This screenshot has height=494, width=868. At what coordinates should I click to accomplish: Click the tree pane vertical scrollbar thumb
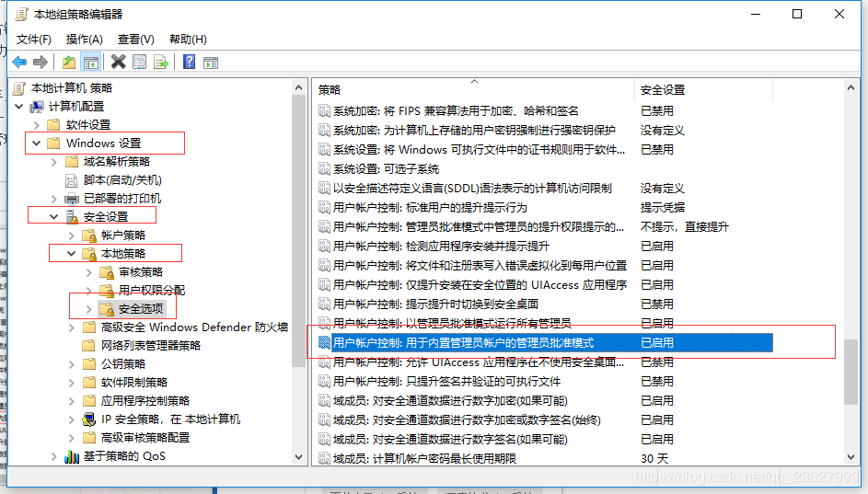point(299,231)
